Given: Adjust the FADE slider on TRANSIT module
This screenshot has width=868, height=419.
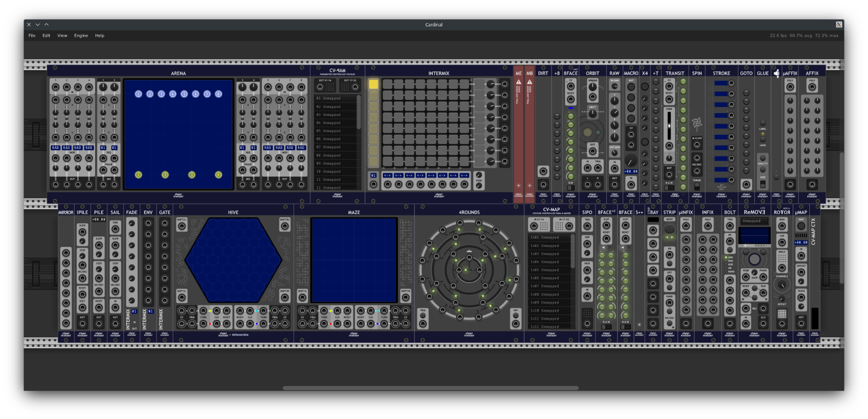Looking at the screenshot, I should (x=669, y=126).
